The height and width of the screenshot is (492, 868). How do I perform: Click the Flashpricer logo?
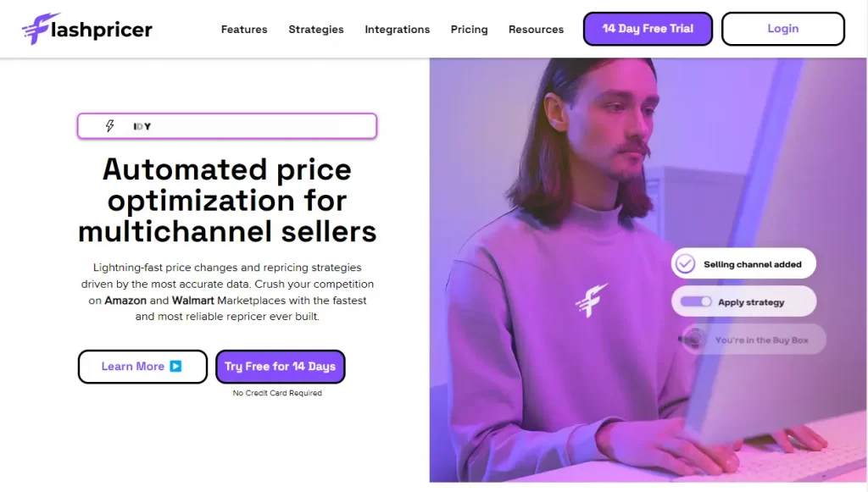point(87,29)
